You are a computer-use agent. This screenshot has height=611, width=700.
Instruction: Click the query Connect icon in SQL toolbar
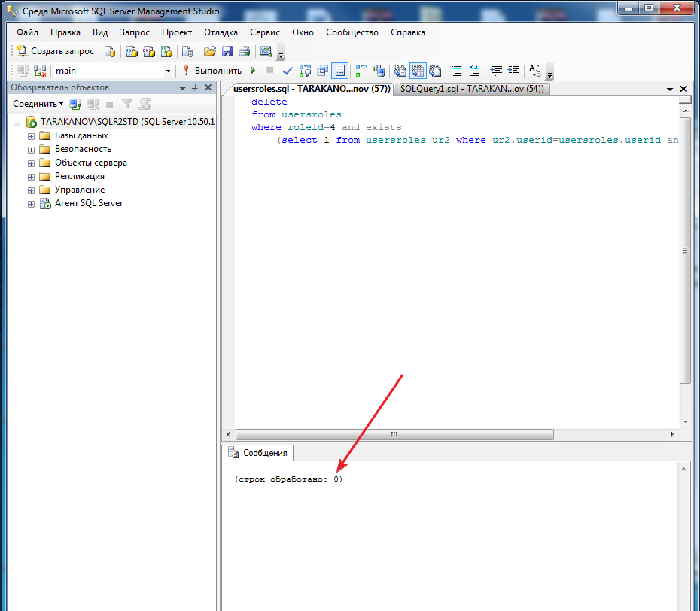click(x=23, y=71)
